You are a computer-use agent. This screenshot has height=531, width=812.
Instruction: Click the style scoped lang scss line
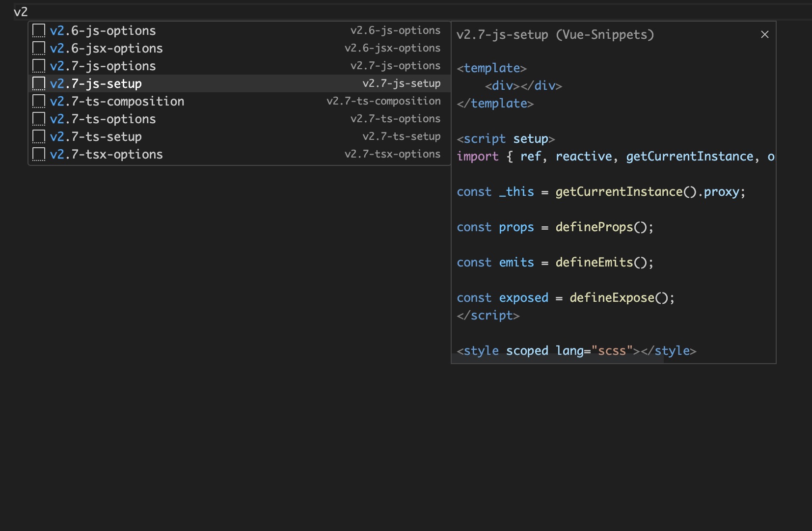tap(576, 351)
